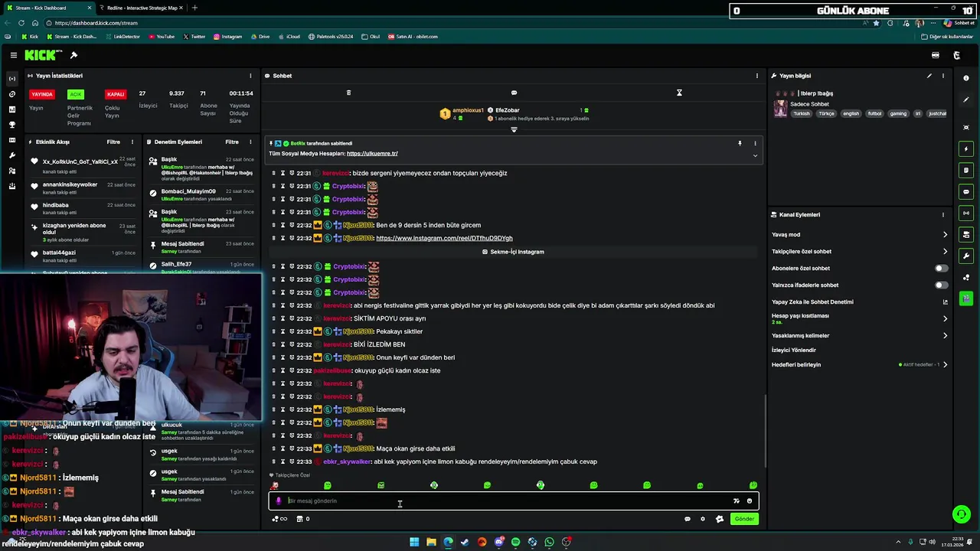Click the focus frame icon in right toolbar
Image resolution: width=980 pixels, height=551 pixels.
pyautogui.click(x=966, y=127)
